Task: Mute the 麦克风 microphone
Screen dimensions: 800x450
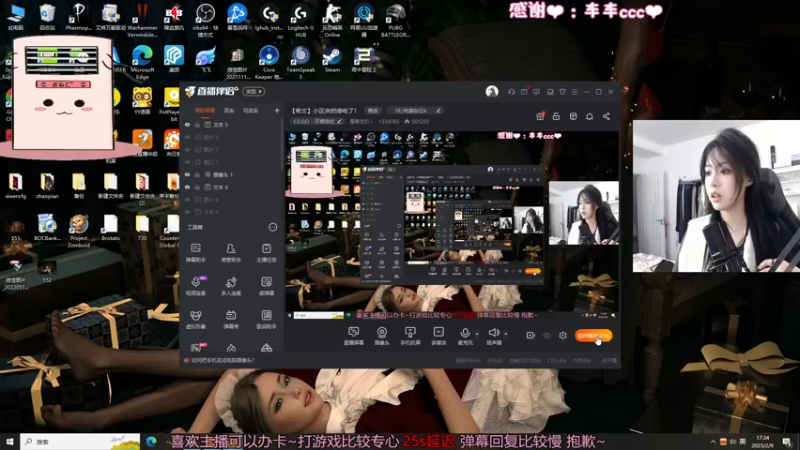Action: pyautogui.click(x=465, y=336)
